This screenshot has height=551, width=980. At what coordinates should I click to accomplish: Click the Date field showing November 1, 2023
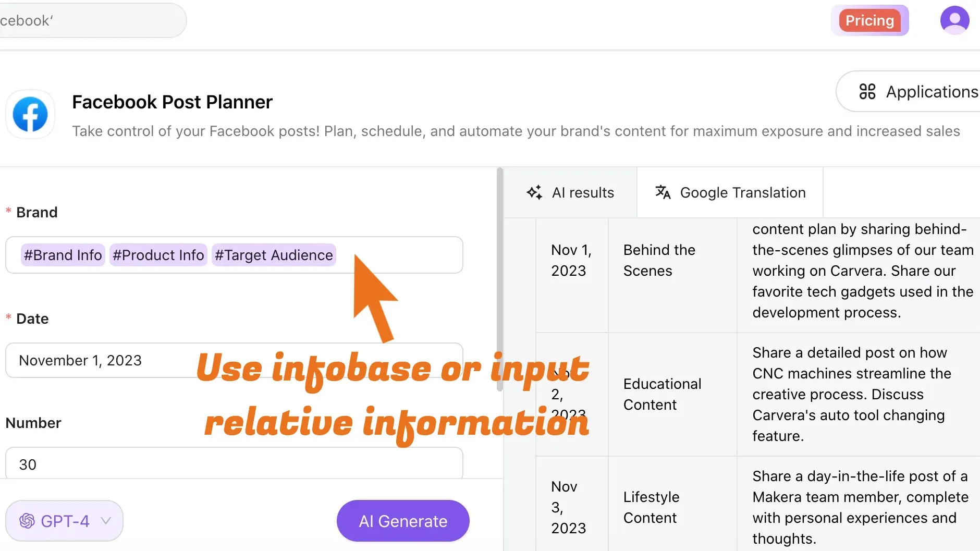tap(104, 360)
